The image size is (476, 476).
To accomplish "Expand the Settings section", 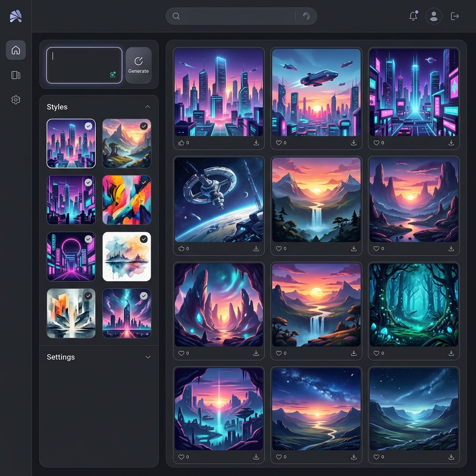I will pos(148,357).
